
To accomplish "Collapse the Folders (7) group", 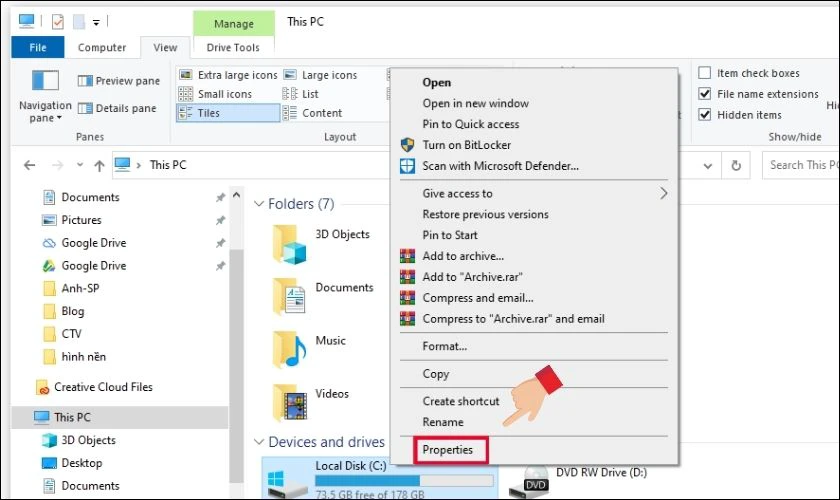I will 258,204.
